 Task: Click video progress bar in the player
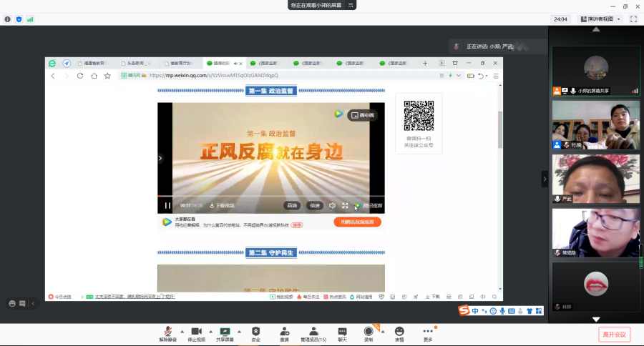(271, 196)
